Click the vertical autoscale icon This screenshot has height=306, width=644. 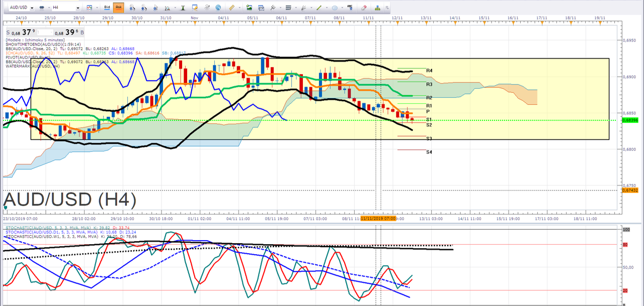point(183,8)
